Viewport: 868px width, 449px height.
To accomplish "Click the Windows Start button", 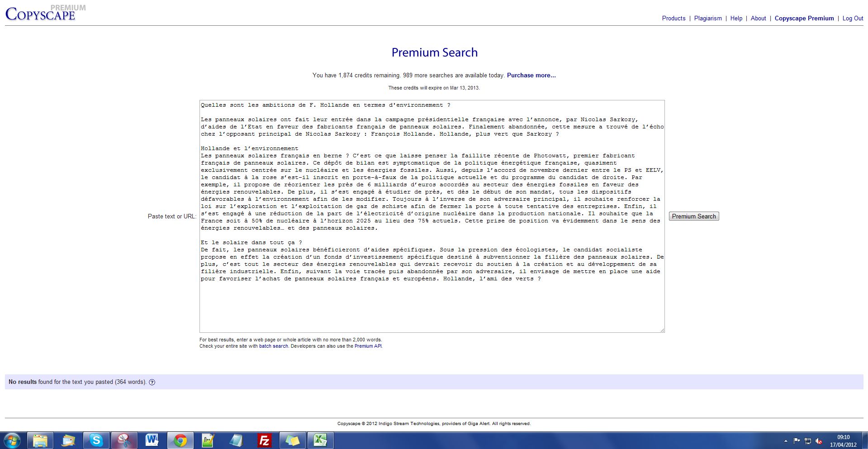I will click(x=12, y=440).
